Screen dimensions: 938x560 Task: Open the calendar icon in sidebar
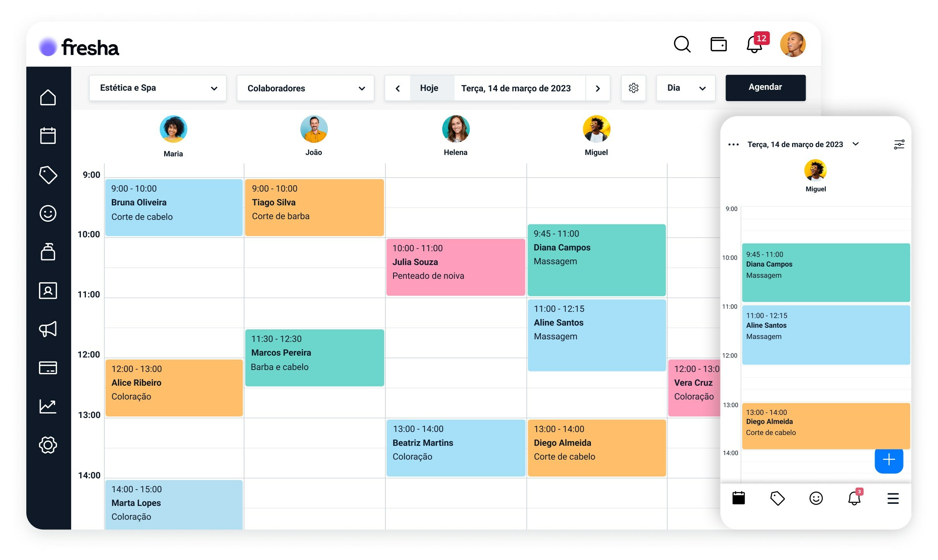48,136
